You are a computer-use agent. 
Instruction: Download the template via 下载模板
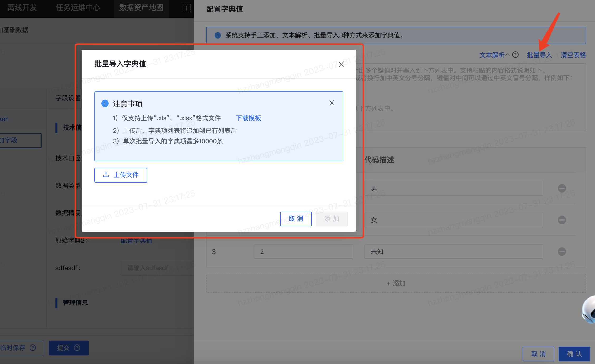[248, 118]
